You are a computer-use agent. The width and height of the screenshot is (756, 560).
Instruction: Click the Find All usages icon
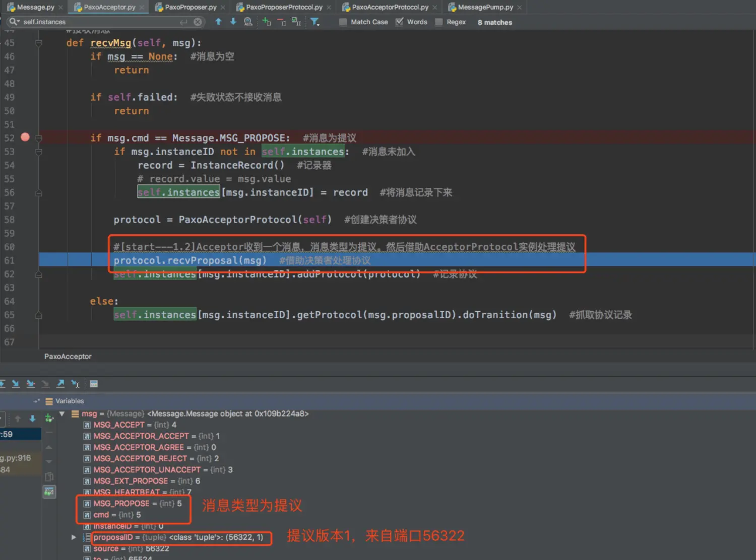[248, 22]
